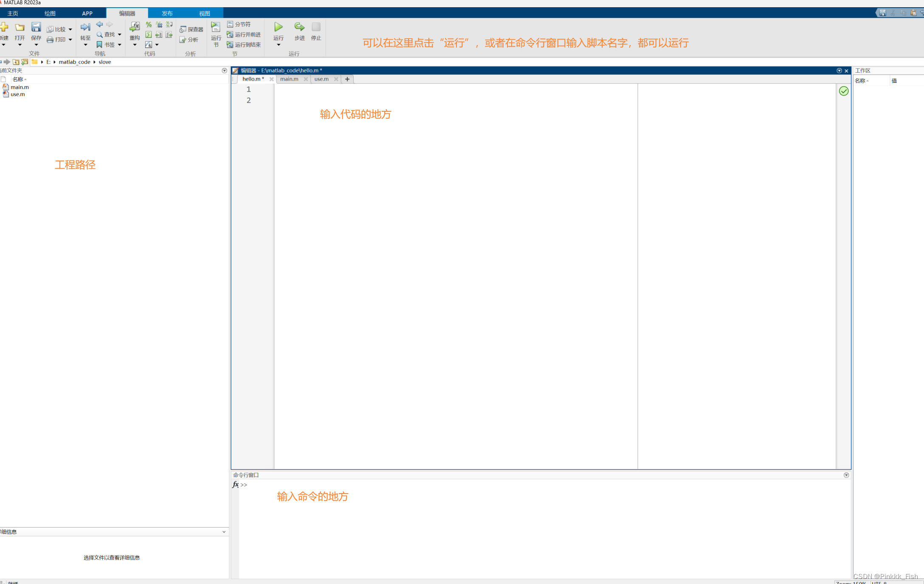This screenshot has width=924, height=584.
Task: Open a new editor tab with the plus button
Action: 347,79
